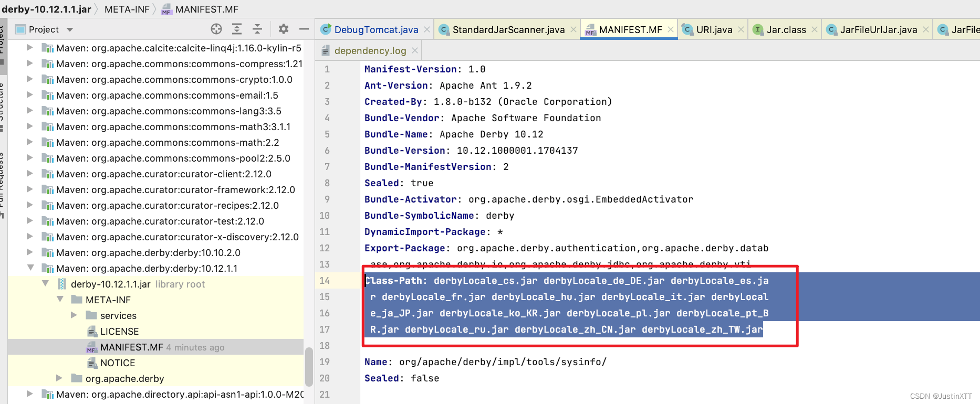
Task: Close the dependency.log tab
Action: [415, 50]
